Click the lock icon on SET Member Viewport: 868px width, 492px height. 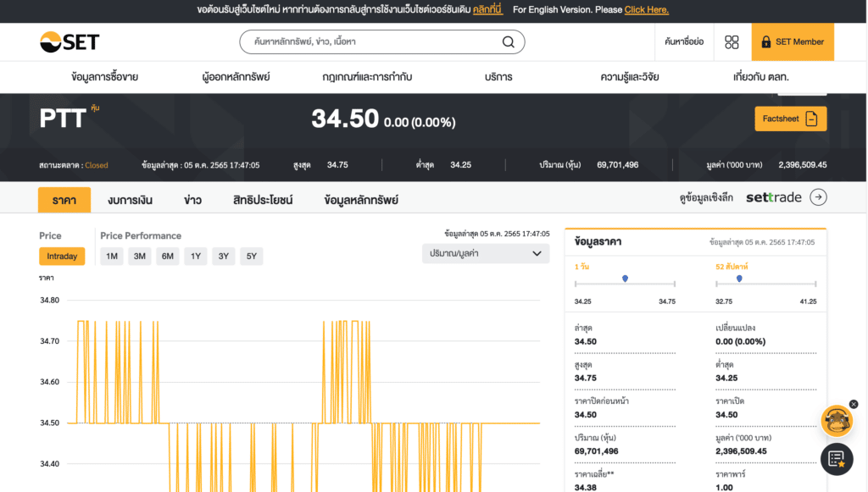click(x=766, y=42)
